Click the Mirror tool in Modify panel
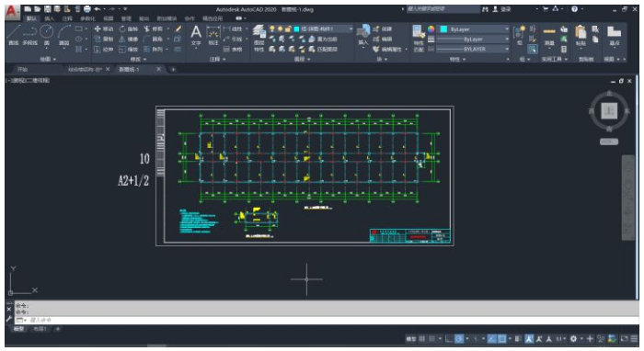 [x=129, y=39]
